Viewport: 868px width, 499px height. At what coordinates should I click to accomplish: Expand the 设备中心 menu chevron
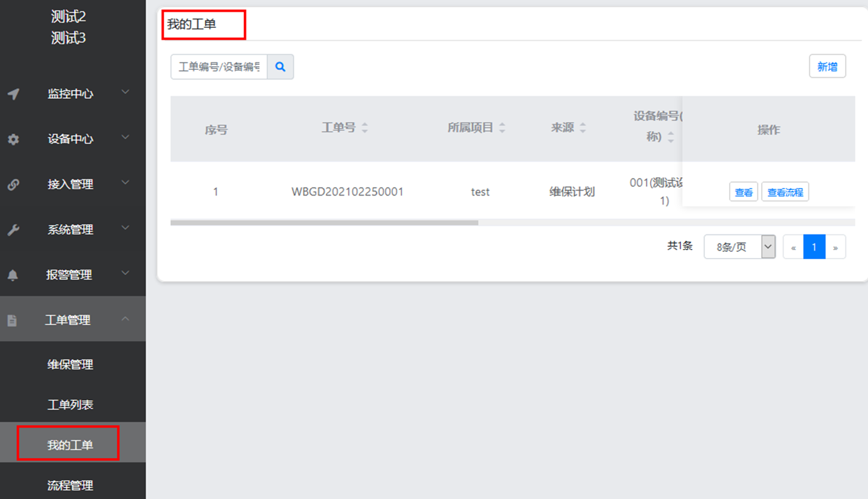pyautogui.click(x=125, y=137)
